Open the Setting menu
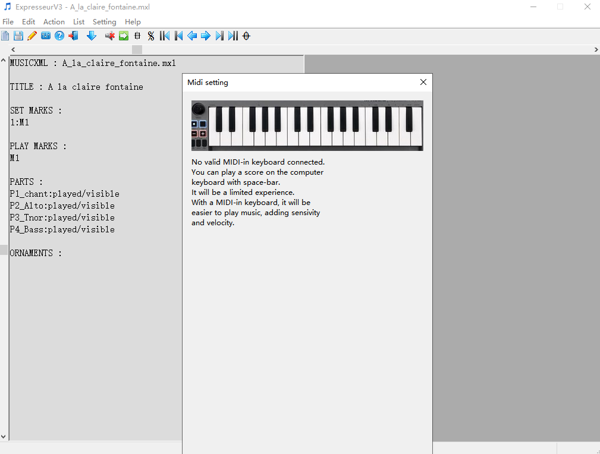The image size is (600, 454). [x=104, y=21]
